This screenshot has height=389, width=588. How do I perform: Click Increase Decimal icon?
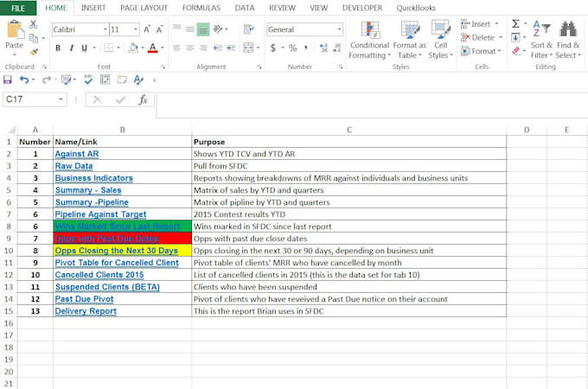click(x=323, y=48)
